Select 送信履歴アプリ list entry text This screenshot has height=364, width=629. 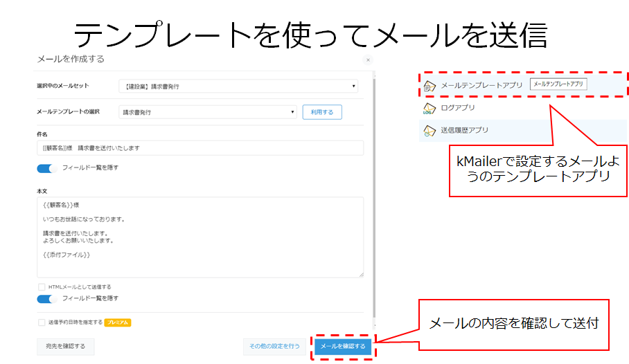click(x=465, y=130)
